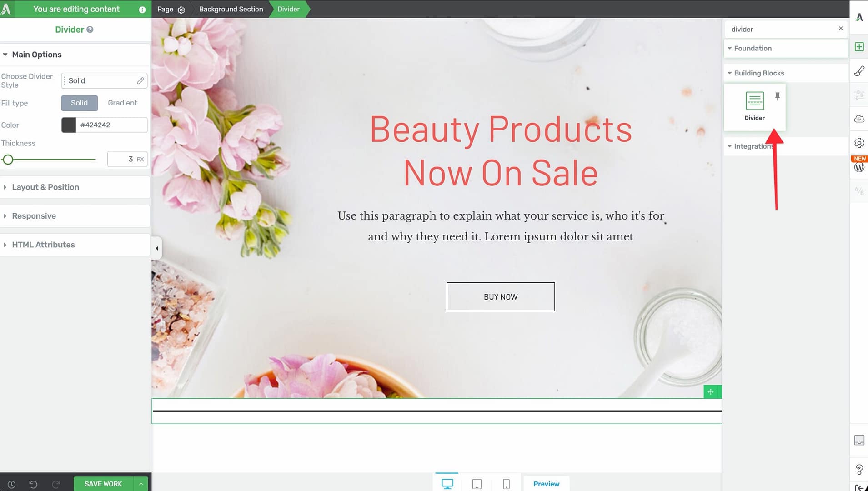Clear the divider search field
The height and width of the screenshot is (491, 868).
pos(841,29)
